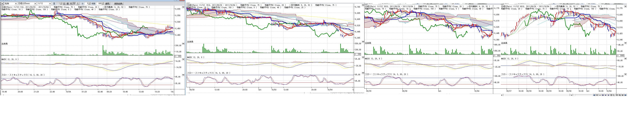Click the X icon in bottom toolbar
The height and width of the screenshot is (129, 644).
623,95
